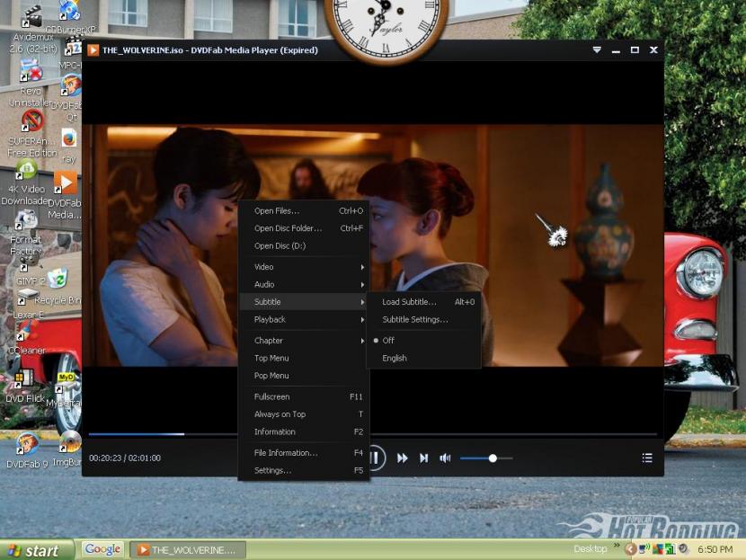
Task: Open the tray volume speaker icon
Action: point(684,548)
